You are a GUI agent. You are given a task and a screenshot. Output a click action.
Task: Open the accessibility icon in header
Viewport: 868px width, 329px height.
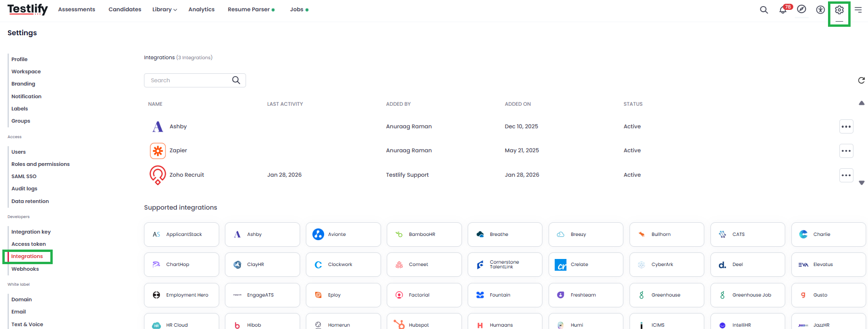click(820, 10)
